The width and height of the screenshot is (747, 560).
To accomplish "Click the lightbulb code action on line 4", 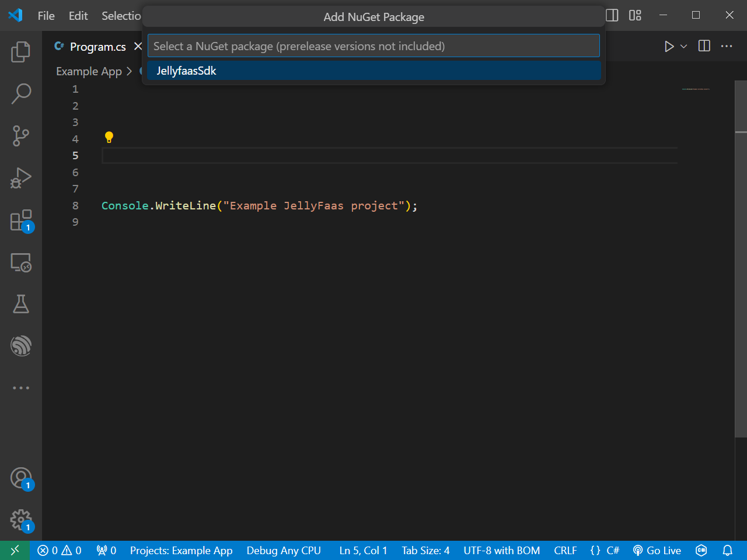I will (x=109, y=138).
